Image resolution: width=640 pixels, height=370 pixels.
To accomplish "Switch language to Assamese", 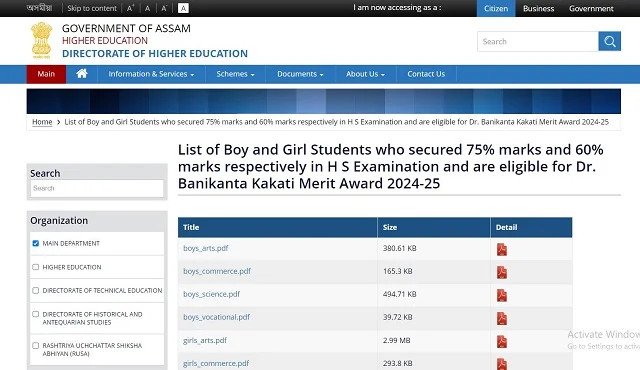I will 40,8.
